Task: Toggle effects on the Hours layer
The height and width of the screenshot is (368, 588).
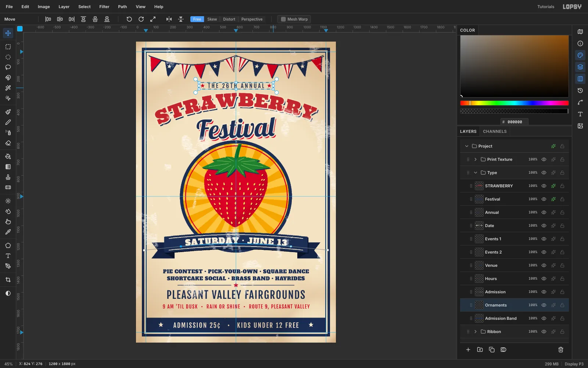Action: [553, 279]
